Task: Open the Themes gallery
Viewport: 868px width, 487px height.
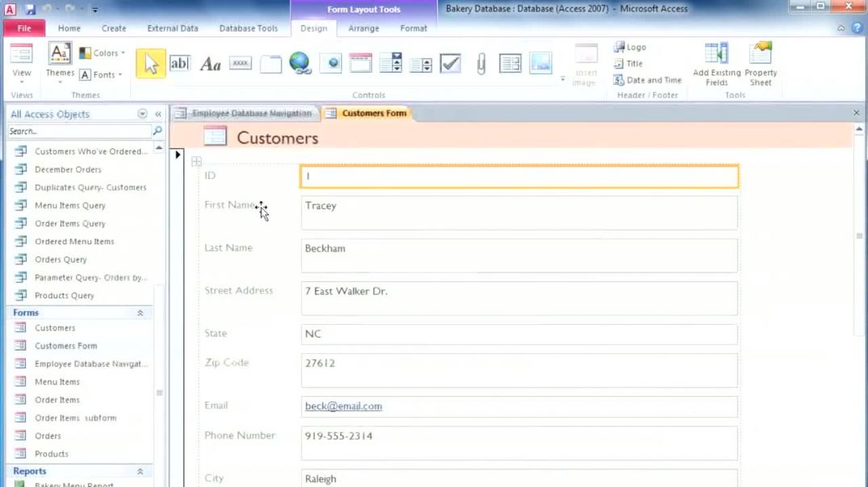Action: pos(60,63)
